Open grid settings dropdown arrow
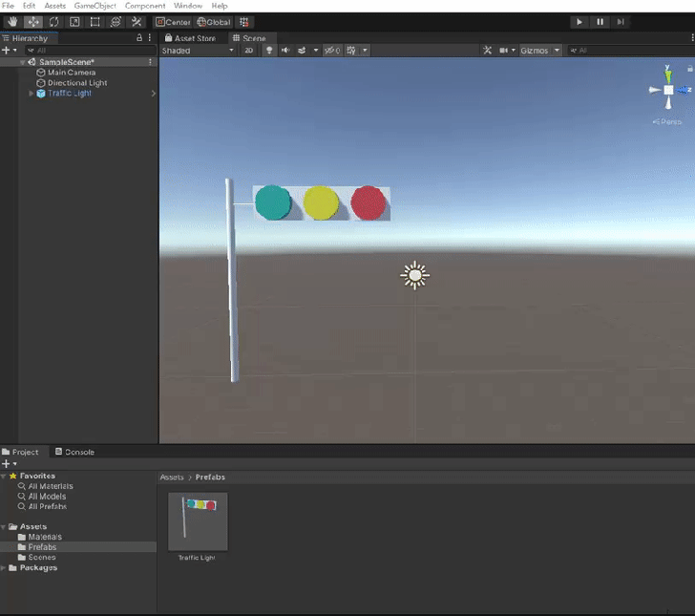Screen dimensions: 695x616 tap(365, 50)
